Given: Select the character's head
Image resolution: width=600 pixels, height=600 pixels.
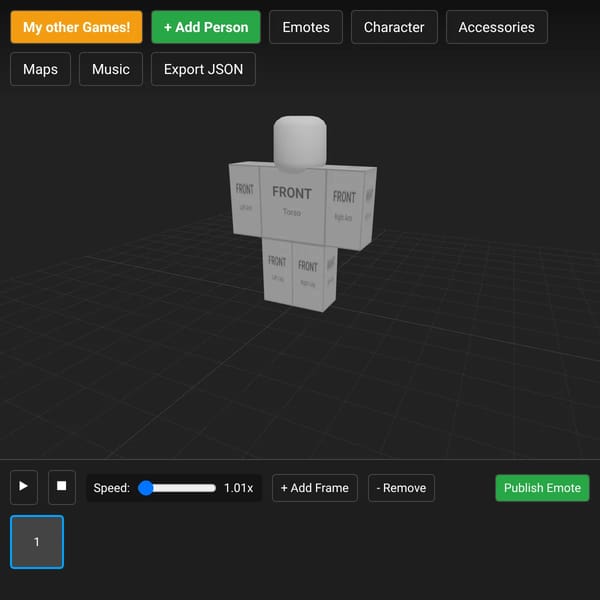Looking at the screenshot, I should (300, 142).
